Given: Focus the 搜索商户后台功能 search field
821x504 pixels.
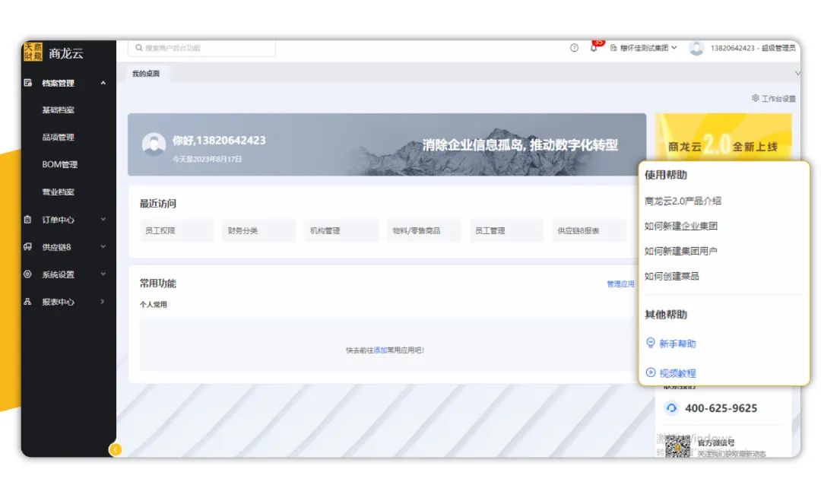Looking at the screenshot, I should pos(201,48).
